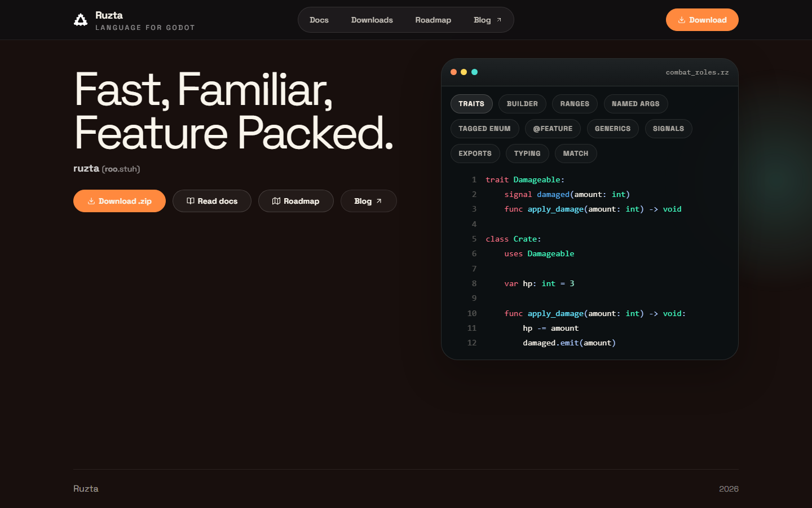
Task: Switch to the RANGES code example tab
Action: click(x=575, y=104)
